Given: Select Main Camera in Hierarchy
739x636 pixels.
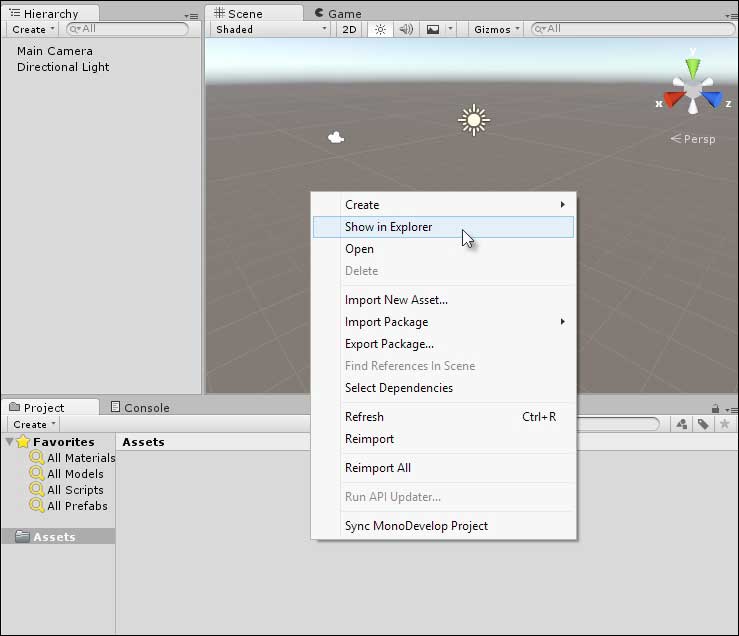Looking at the screenshot, I should [x=55, y=51].
